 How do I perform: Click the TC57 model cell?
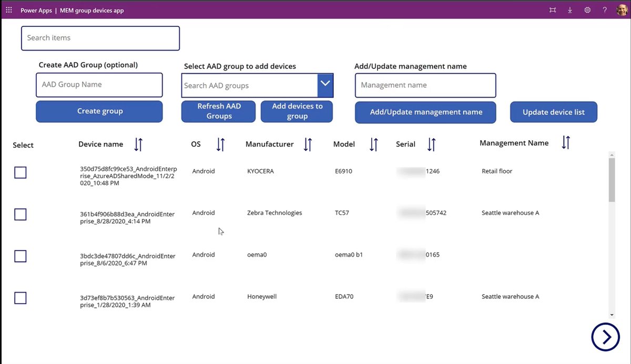coord(342,213)
